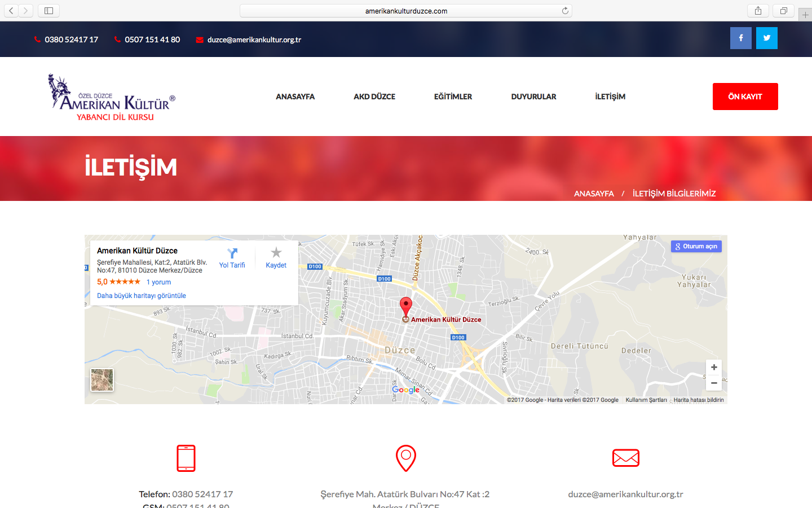Screen dimensions: 812x508
Task: Click the 5,0 star rating
Action: (x=118, y=282)
